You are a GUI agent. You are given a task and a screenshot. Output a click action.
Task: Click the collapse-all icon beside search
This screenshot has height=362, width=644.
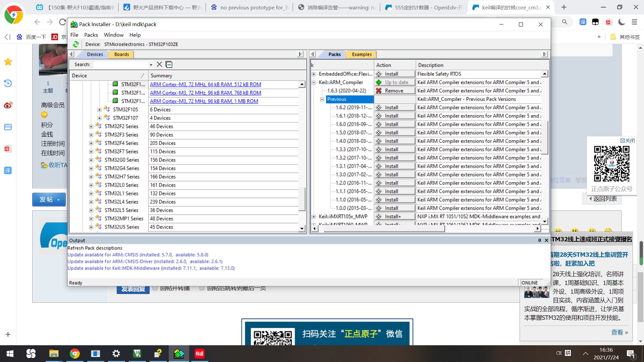pos(169,64)
